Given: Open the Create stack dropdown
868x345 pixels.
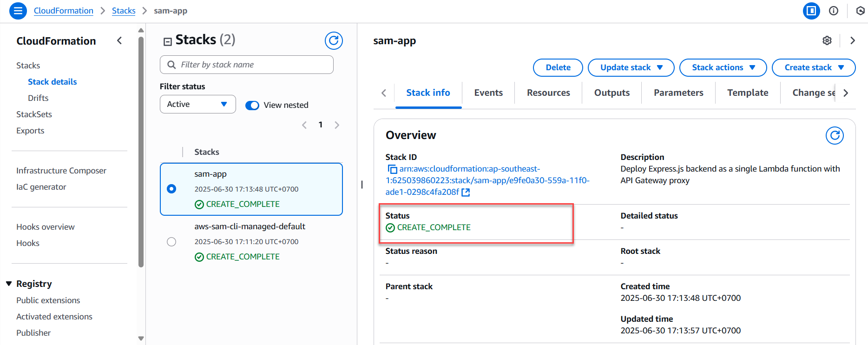Looking at the screenshot, I should click(x=814, y=67).
